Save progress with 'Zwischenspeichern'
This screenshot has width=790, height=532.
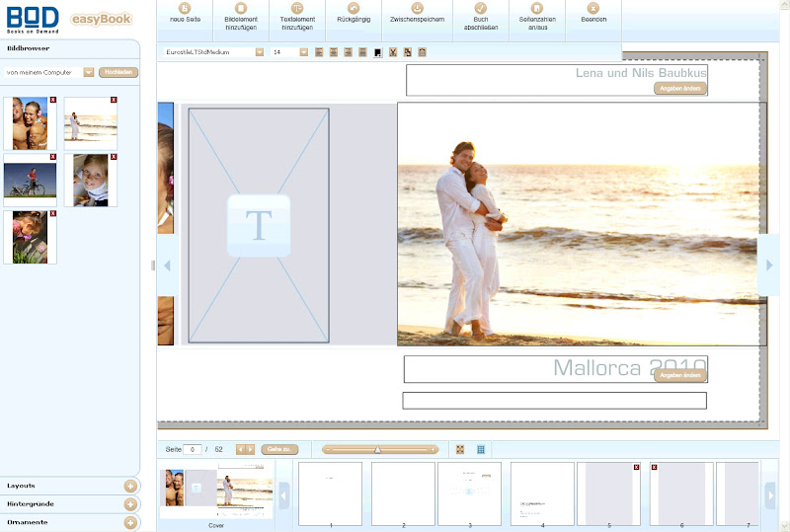click(417, 13)
